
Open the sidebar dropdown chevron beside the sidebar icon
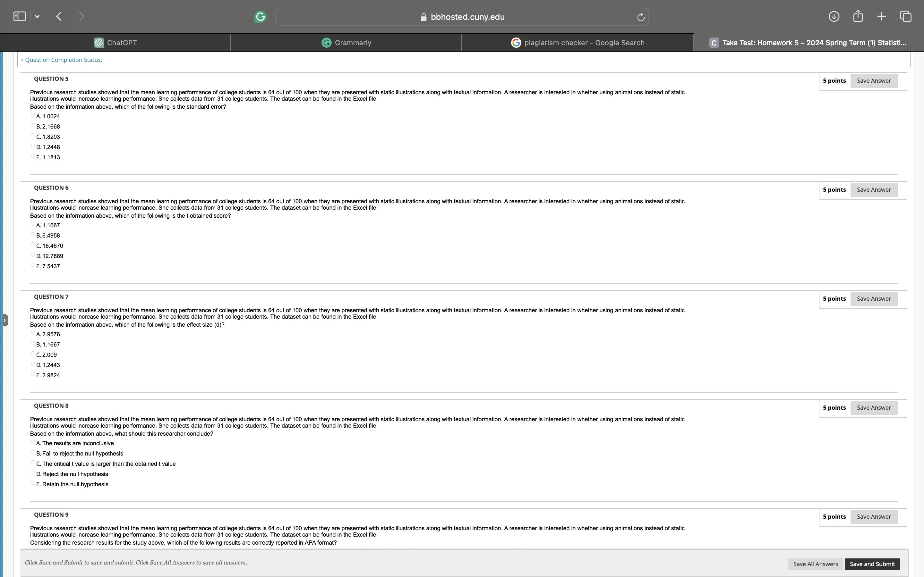tap(37, 17)
